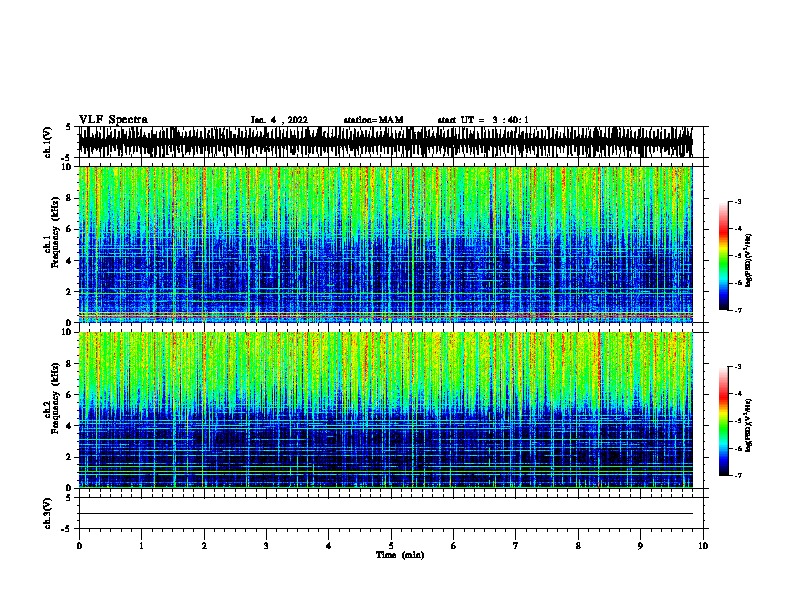Click the "VLF Spectra" plot title
Screen dimensions: 792x612
(113, 120)
